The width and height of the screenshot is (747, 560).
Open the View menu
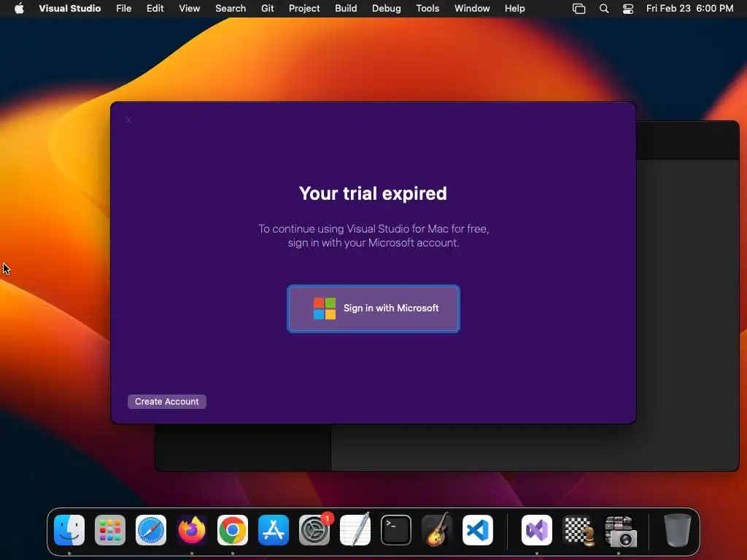coord(189,8)
